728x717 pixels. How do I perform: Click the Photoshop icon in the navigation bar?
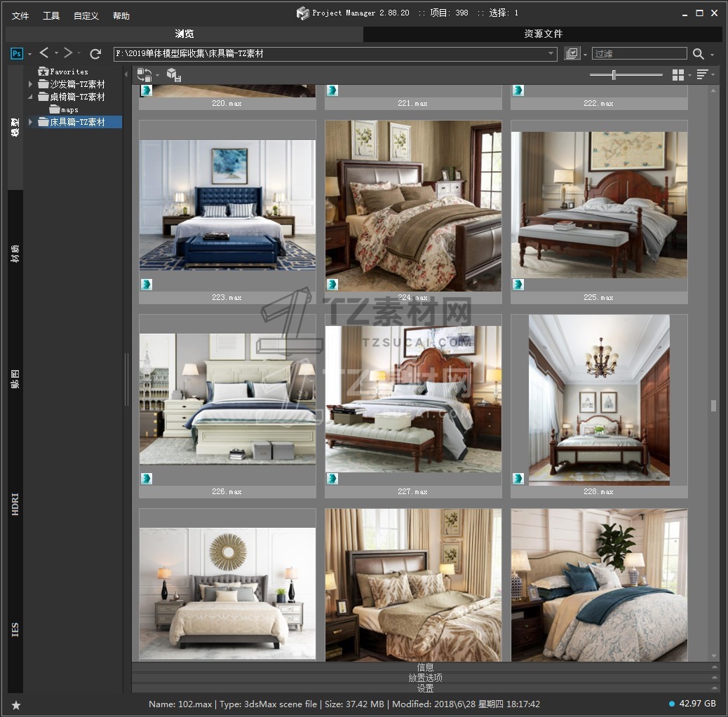[x=17, y=53]
